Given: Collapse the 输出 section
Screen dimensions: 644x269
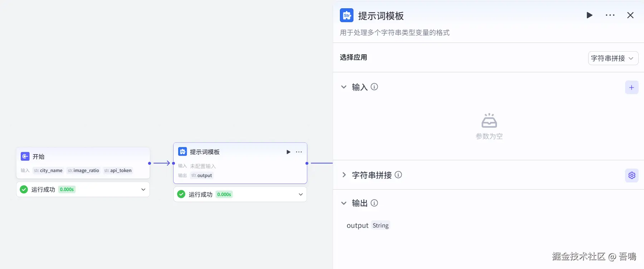Looking at the screenshot, I should point(344,203).
